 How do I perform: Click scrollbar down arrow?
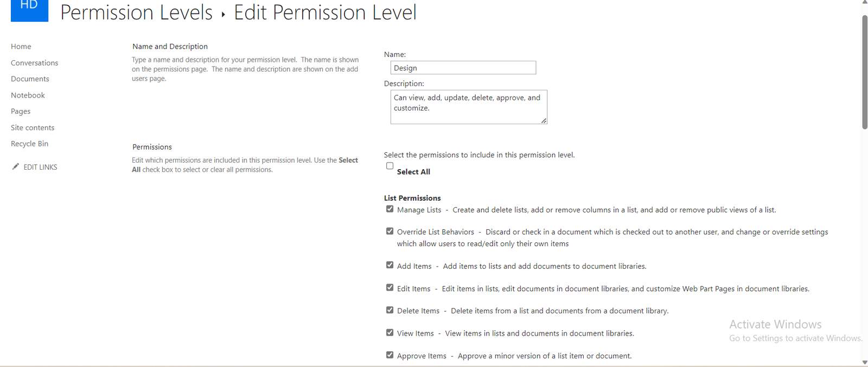coord(865,362)
